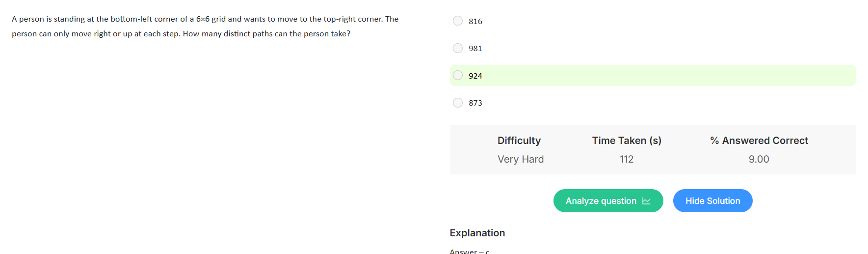Click the Hide Solution button

[x=712, y=201]
